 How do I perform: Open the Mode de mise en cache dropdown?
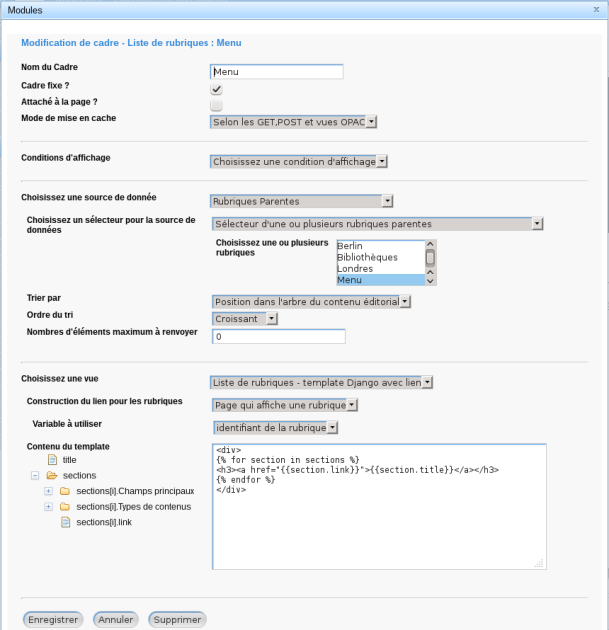pos(293,122)
